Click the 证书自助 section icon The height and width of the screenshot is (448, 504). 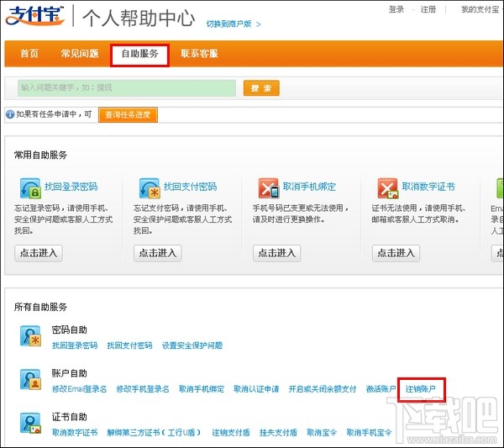[x=31, y=424]
